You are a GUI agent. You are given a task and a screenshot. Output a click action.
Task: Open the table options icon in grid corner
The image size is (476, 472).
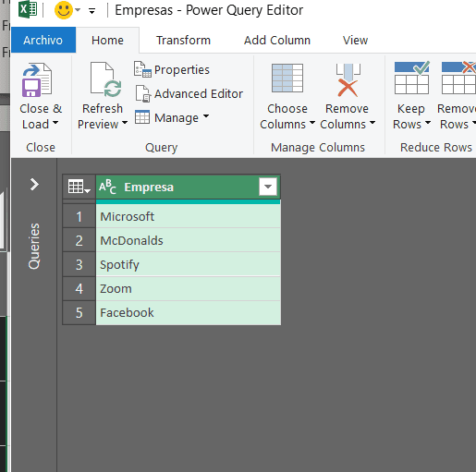[79, 187]
